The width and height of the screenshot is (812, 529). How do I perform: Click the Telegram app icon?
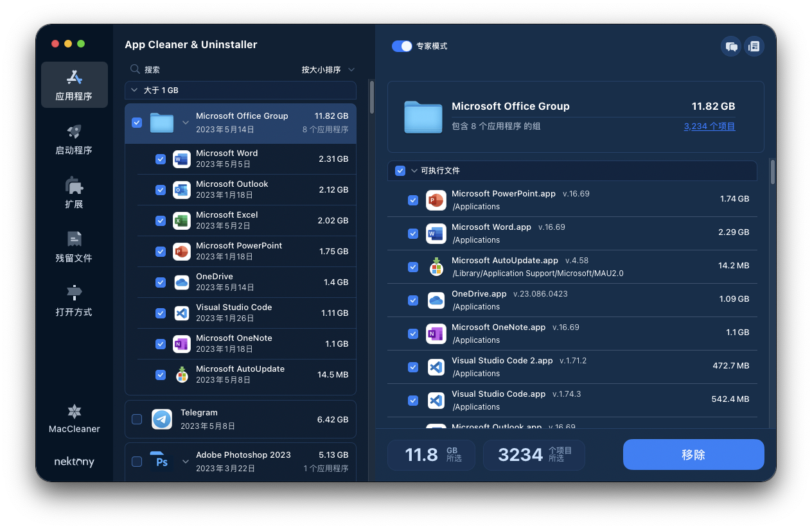pyautogui.click(x=162, y=419)
